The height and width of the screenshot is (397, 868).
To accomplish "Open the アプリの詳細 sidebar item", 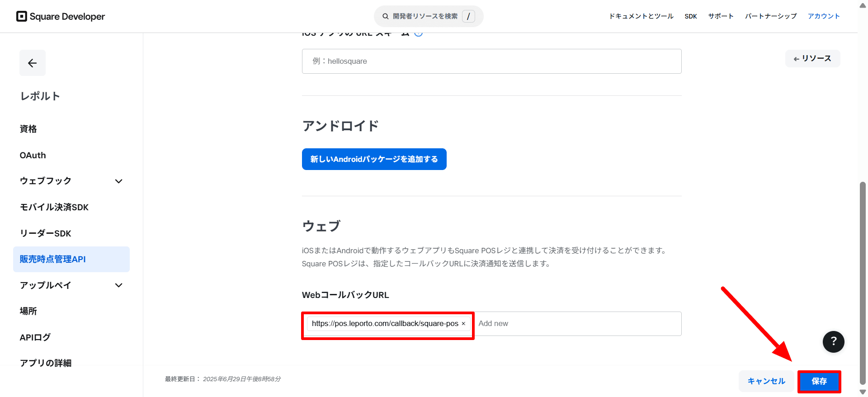I will point(46,363).
